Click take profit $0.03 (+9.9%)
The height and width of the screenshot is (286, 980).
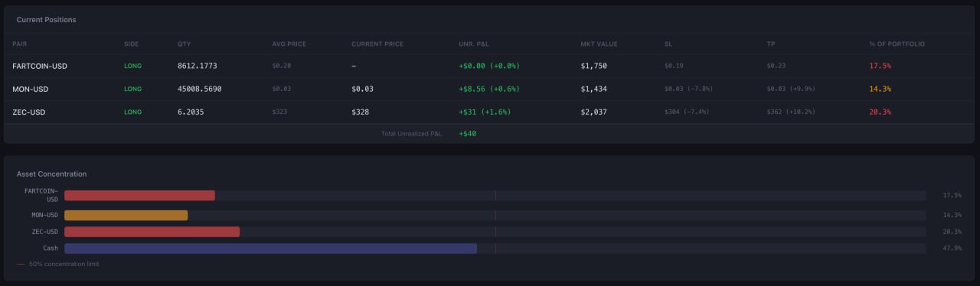pos(791,89)
